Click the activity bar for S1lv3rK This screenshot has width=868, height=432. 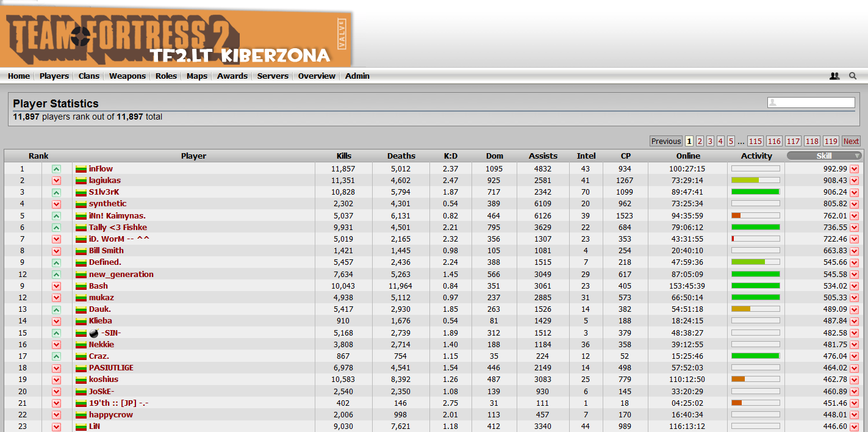(x=755, y=192)
